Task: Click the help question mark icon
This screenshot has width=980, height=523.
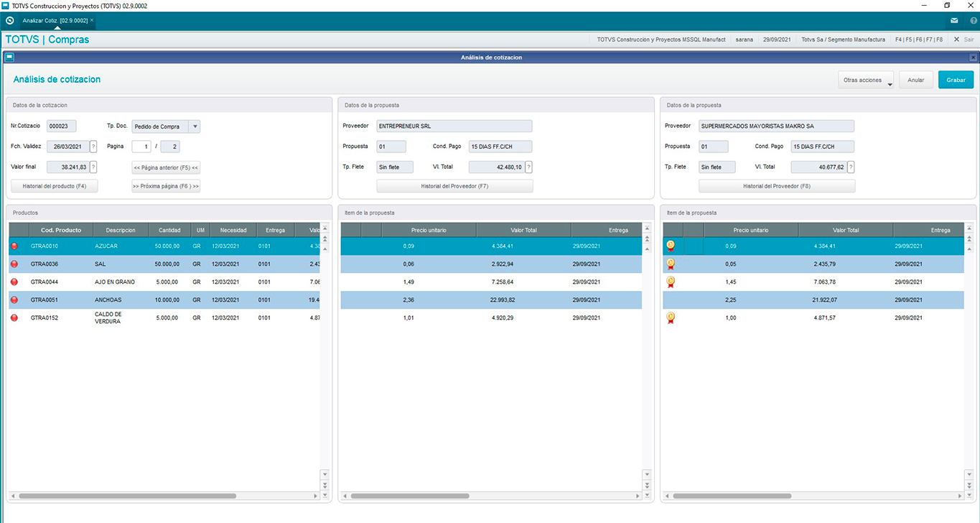Action: (973, 21)
